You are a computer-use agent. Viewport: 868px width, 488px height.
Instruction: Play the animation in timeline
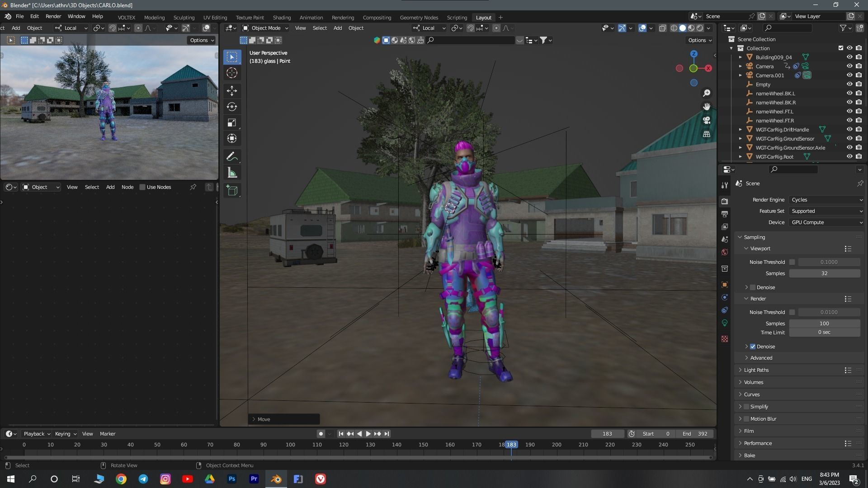click(368, 434)
